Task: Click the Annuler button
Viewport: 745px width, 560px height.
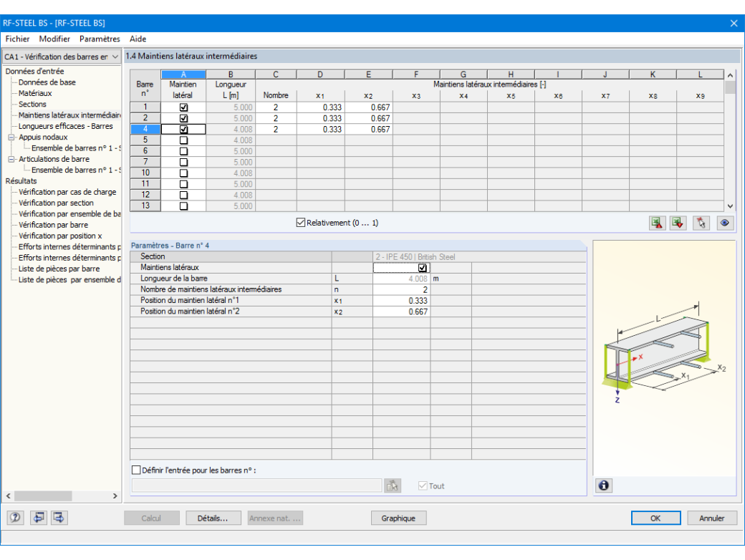Action: click(712, 518)
